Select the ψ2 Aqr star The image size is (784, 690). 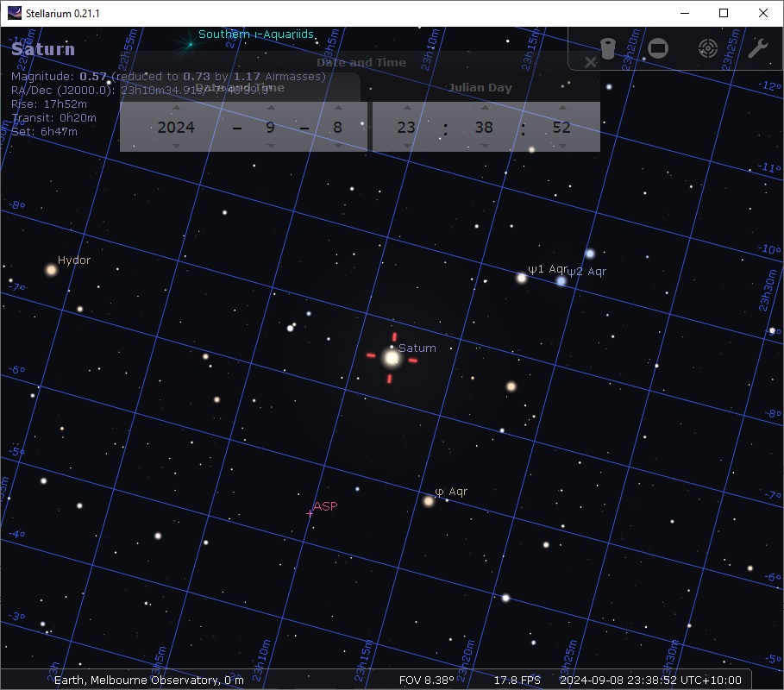coord(561,281)
